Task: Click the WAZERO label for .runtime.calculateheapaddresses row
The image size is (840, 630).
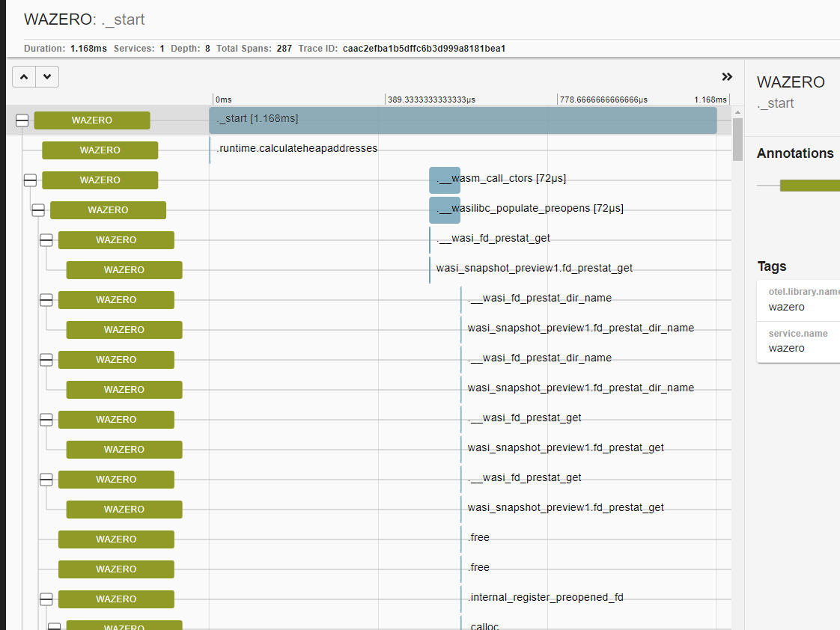Action: point(100,150)
